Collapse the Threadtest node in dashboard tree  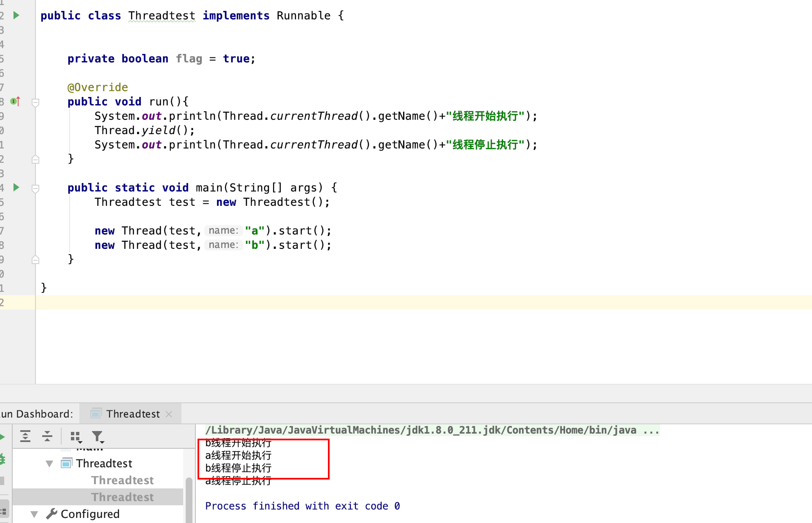coord(49,464)
